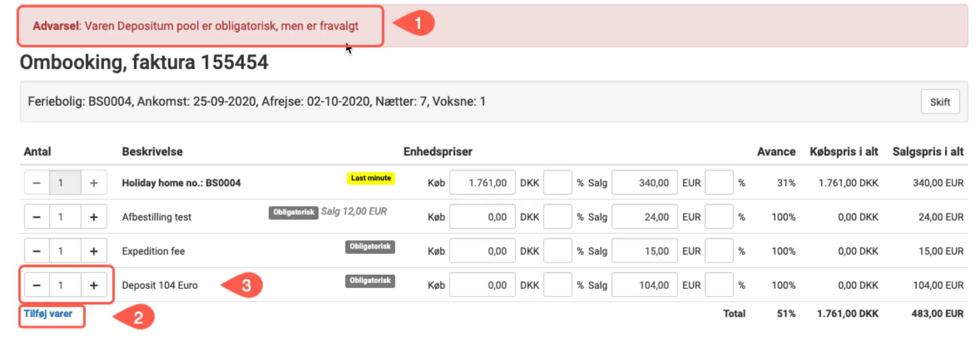The image size is (980, 341).
Task: Focus Afbestilling test sales price field 24,00
Action: [644, 217]
